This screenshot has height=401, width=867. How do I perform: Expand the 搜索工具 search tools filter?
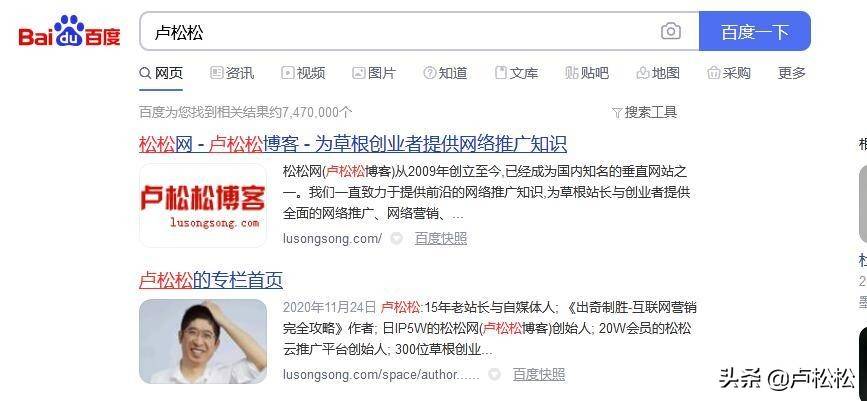coord(645,112)
